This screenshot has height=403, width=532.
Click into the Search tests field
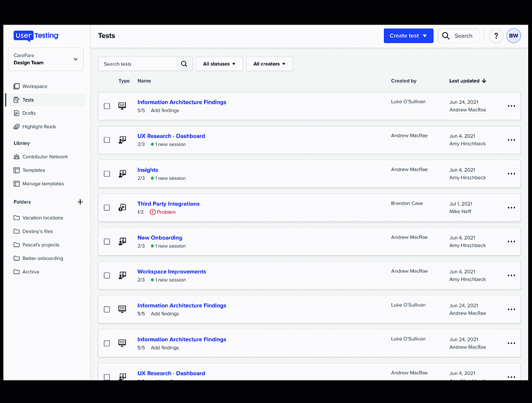click(137, 64)
